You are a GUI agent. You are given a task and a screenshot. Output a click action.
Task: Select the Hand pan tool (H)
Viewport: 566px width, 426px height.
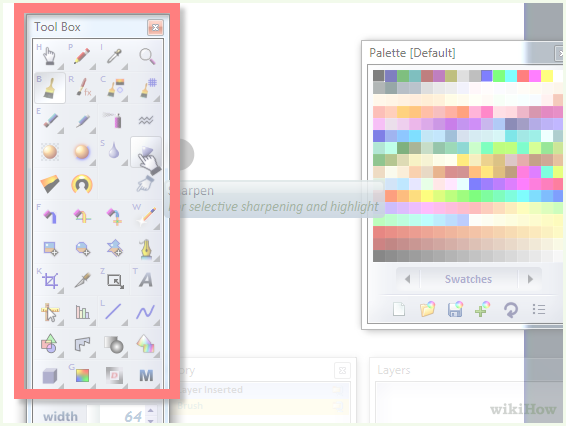(50, 56)
